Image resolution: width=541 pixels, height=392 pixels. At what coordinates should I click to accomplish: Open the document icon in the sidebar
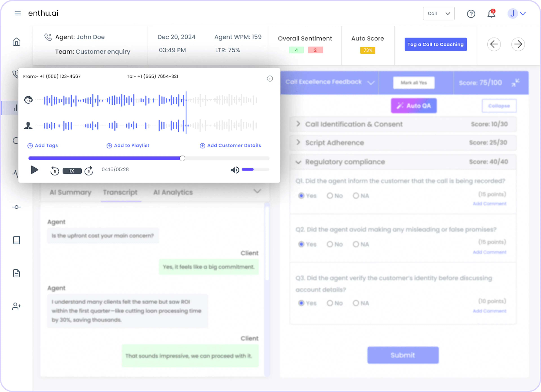click(16, 273)
